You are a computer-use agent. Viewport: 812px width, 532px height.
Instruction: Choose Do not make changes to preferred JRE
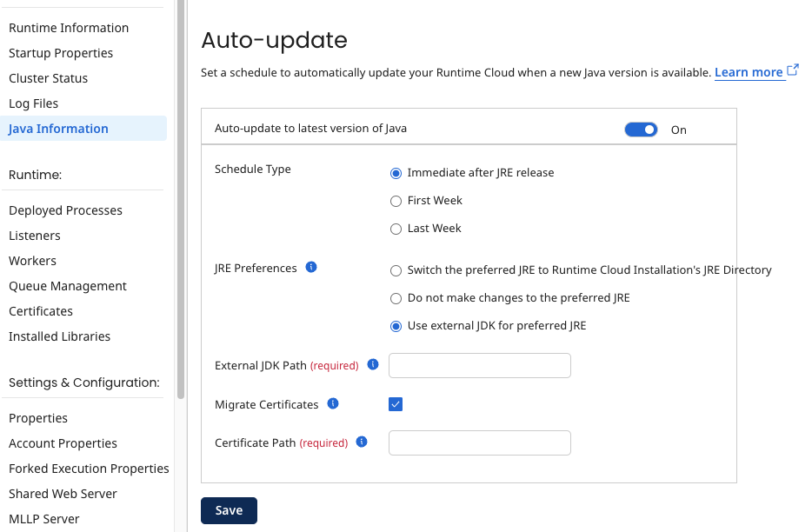click(x=396, y=300)
